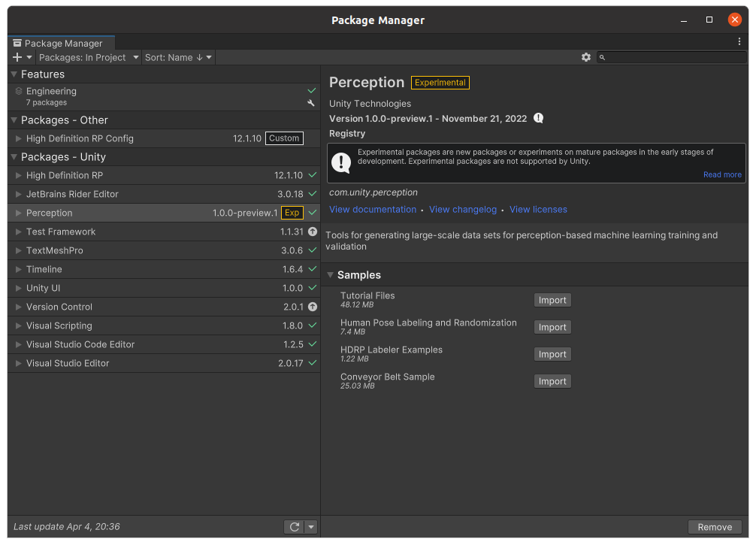Open the refresh options dropdown arrow
The image size is (756, 545).
click(311, 527)
